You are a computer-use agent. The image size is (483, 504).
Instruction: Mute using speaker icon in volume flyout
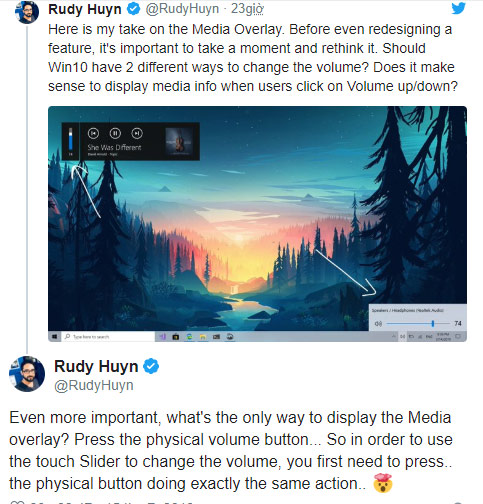(x=378, y=323)
